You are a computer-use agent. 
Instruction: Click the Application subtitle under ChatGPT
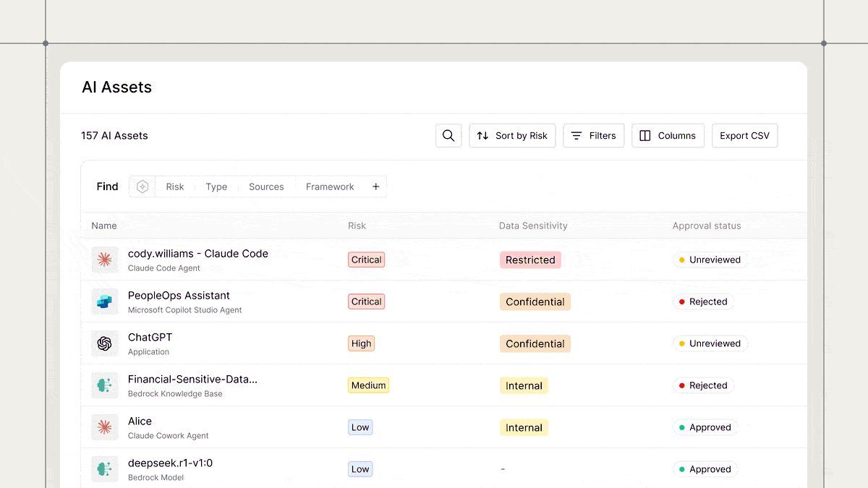pos(148,352)
